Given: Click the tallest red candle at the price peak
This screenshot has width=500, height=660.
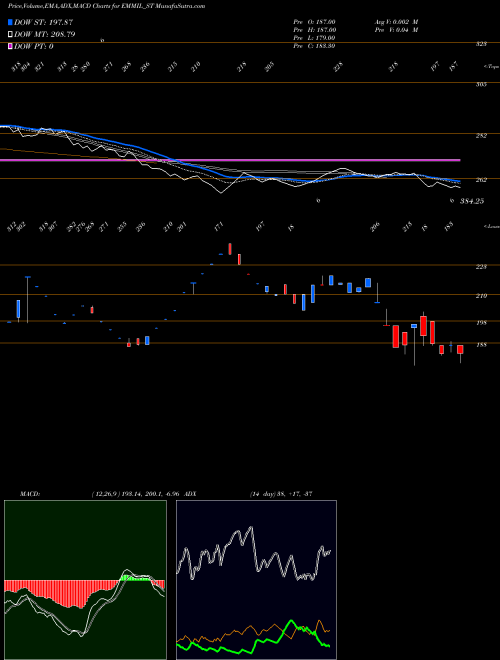Looking at the screenshot, I should click(x=230, y=249).
